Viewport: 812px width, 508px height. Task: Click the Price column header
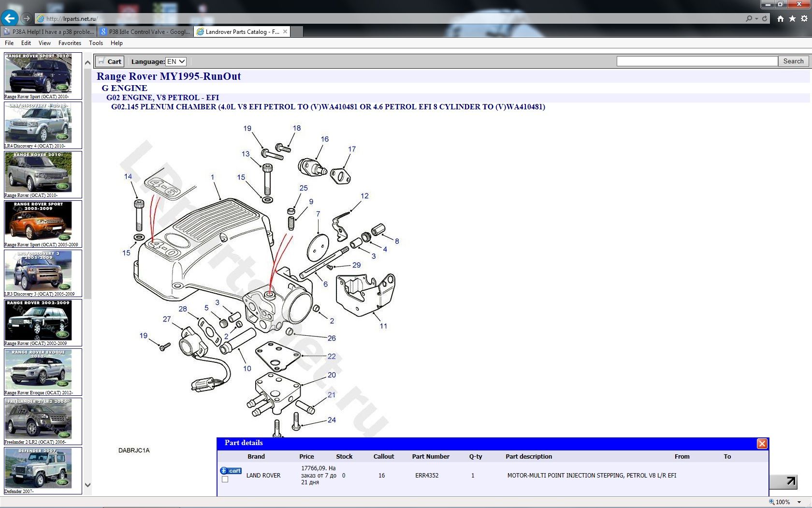pyautogui.click(x=306, y=457)
